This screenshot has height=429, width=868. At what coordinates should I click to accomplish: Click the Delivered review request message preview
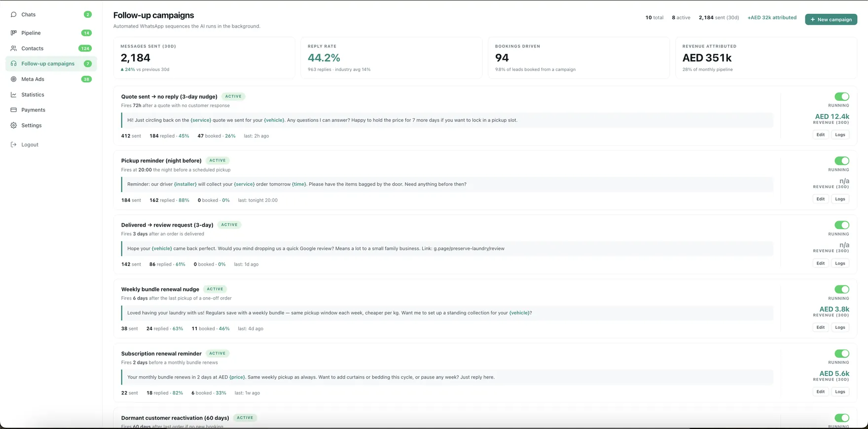coord(447,248)
